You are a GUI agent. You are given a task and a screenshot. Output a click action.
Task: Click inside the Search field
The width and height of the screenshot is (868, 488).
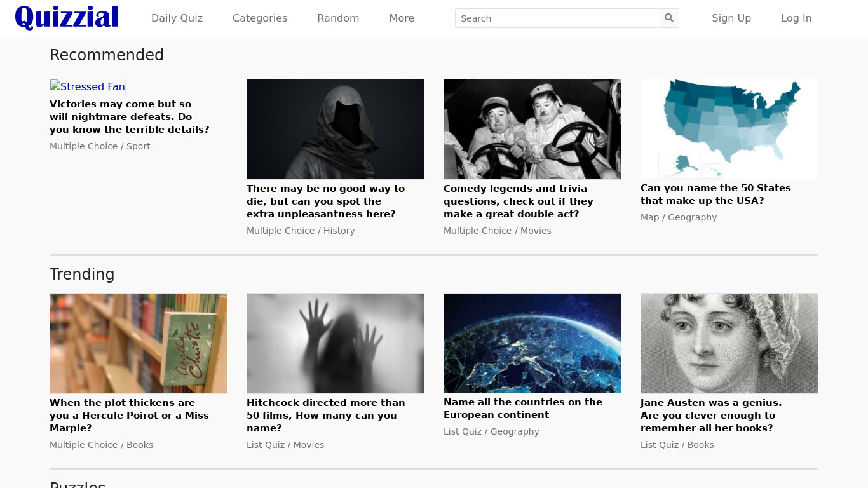[557, 18]
